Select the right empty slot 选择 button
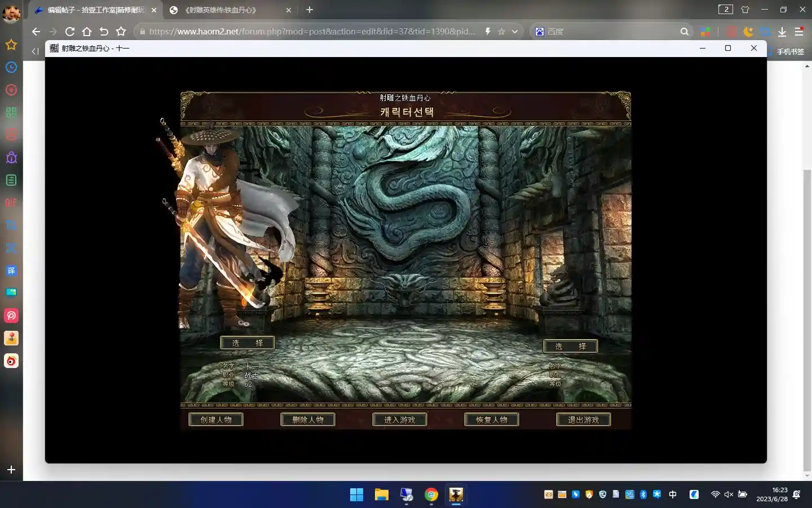This screenshot has height=508, width=812. coord(571,346)
